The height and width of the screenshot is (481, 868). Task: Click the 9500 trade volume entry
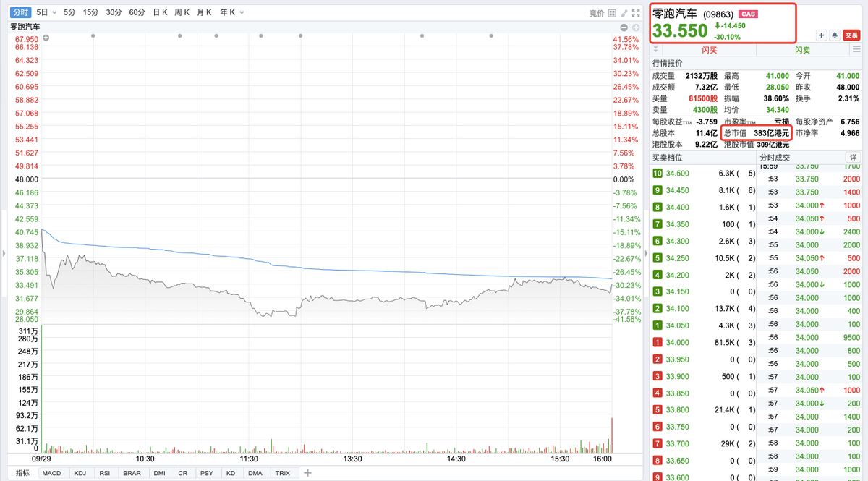(x=852, y=336)
